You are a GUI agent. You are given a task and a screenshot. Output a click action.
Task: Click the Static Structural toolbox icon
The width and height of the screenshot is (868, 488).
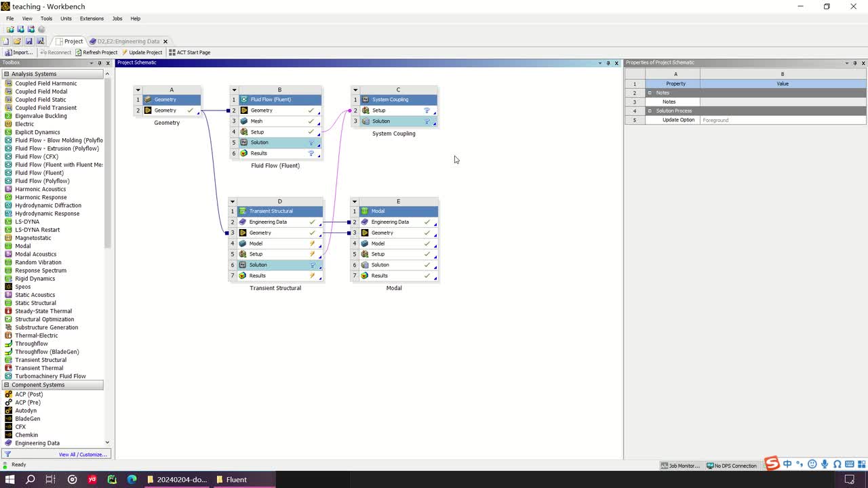[8, 303]
